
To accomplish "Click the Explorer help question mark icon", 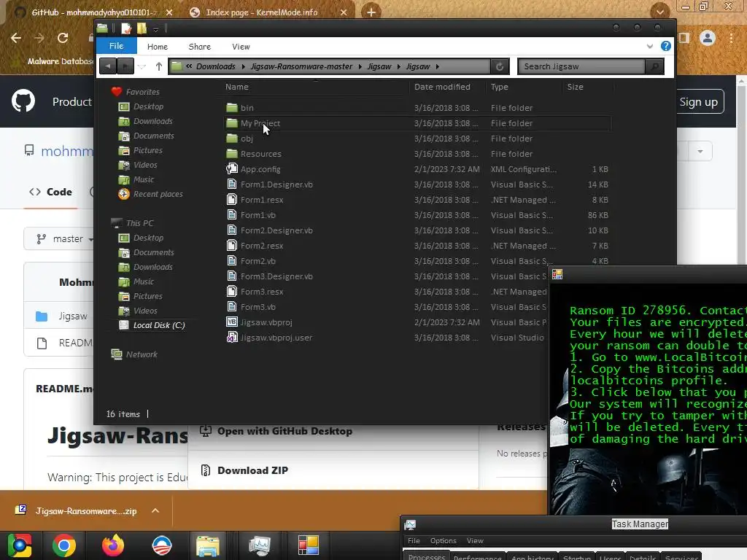I will point(665,46).
